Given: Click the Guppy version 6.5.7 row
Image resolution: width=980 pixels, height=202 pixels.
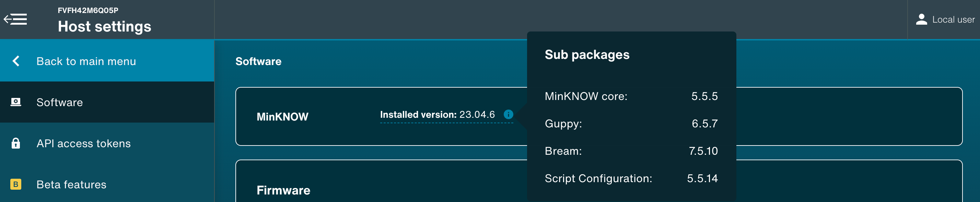Looking at the screenshot, I should point(631,124).
